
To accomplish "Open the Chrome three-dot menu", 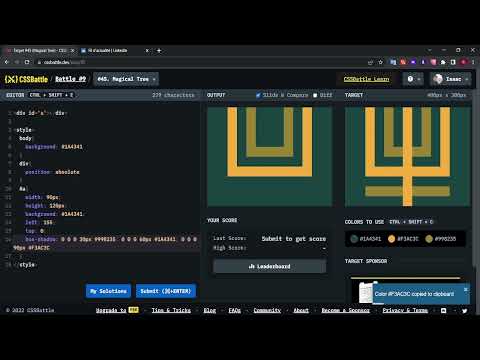I will 473,62.
